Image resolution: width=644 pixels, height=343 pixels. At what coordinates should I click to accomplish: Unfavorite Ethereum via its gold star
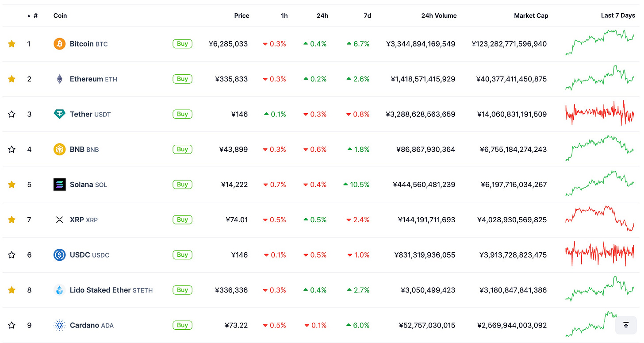coord(12,79)
